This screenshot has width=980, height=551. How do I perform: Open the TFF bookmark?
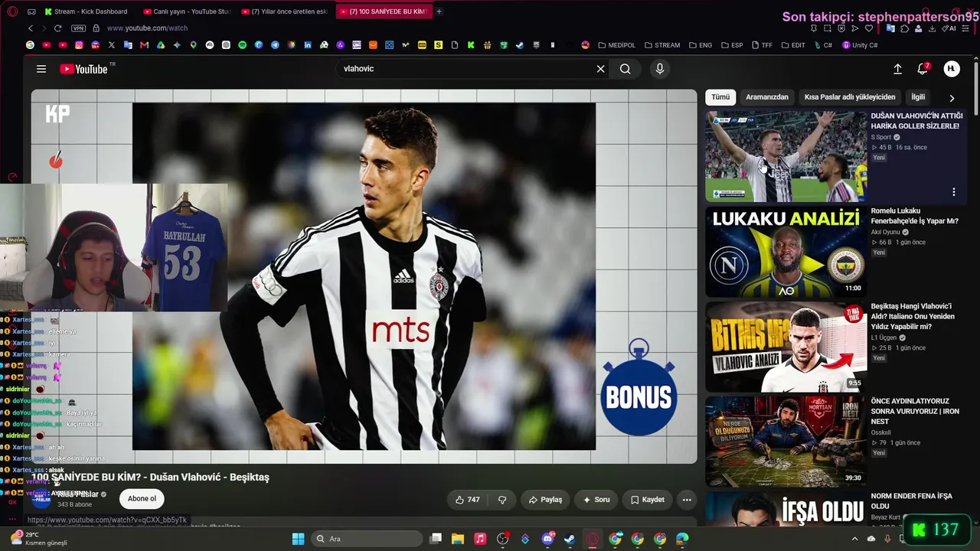pos(762,45)
